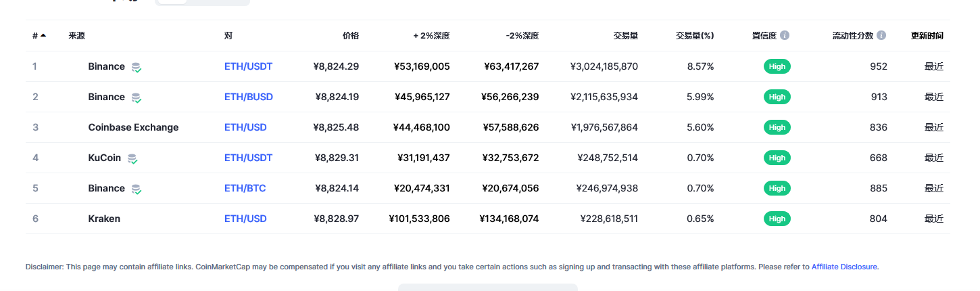980x291 pixels.
Task: Click the reserves icon beside Binance ETH/BTC
Action: (x=137, y=189)
